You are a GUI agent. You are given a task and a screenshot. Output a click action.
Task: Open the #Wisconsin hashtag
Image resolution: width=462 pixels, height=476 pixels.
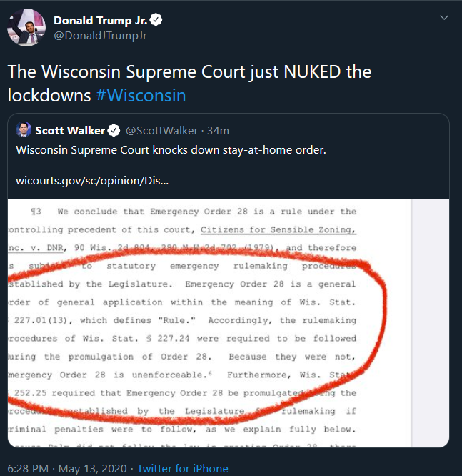(x=141, y=95)
